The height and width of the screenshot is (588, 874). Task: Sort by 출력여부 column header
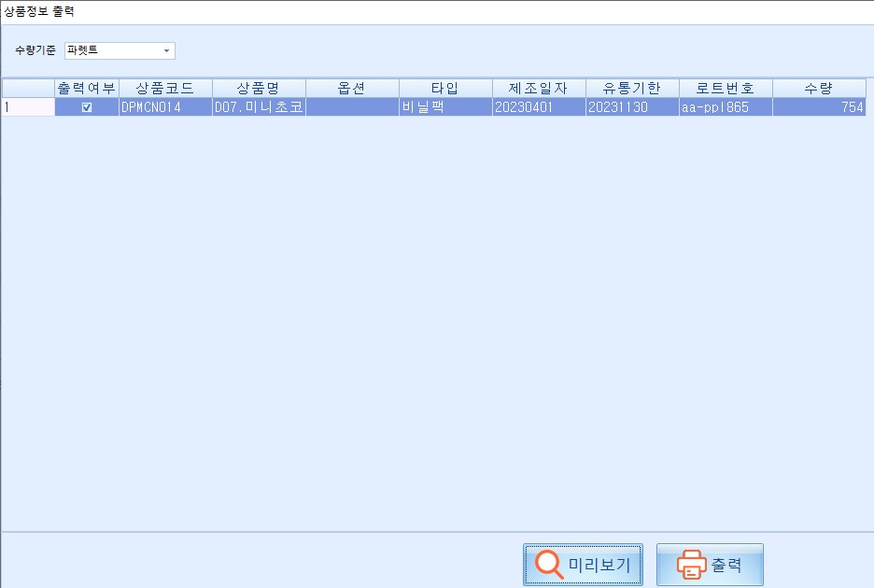tap(87, 88)
